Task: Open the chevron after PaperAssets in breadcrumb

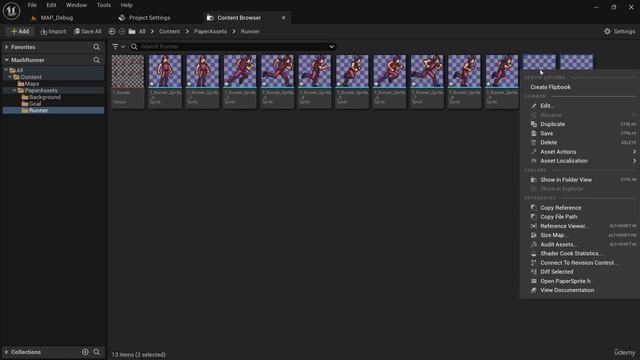Action: 234,31
